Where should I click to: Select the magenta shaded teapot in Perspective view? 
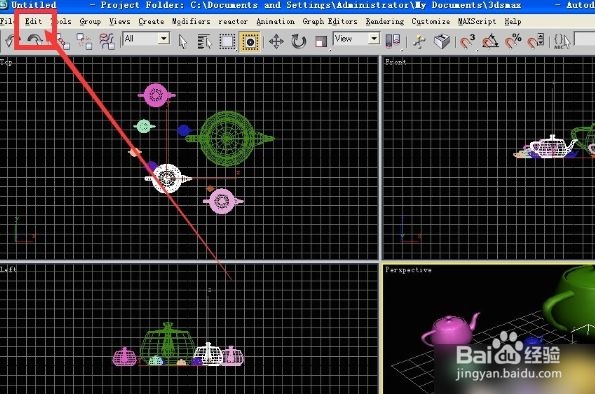pos(450,331)
